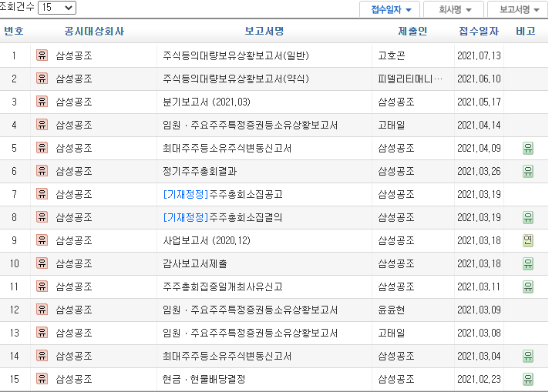Open 최대주주등소유주식변동신고서 dated 2021.04.09
The height and width of the screenshot is (392, 552).
(x=227, y=148)
